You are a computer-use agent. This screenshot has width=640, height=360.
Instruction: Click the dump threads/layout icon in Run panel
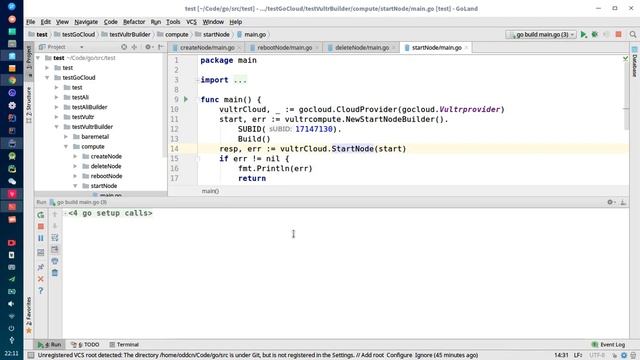(x=41, y=253)
